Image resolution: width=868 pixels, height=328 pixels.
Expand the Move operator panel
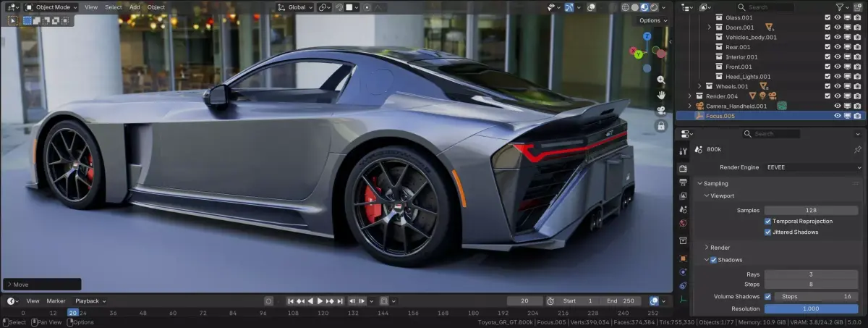tap(42, 285)
